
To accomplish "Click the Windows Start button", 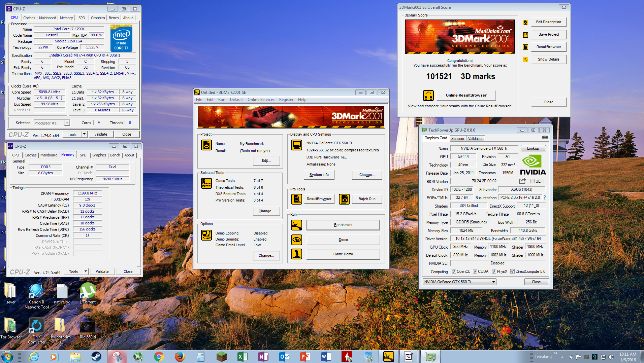I will 7,357.
